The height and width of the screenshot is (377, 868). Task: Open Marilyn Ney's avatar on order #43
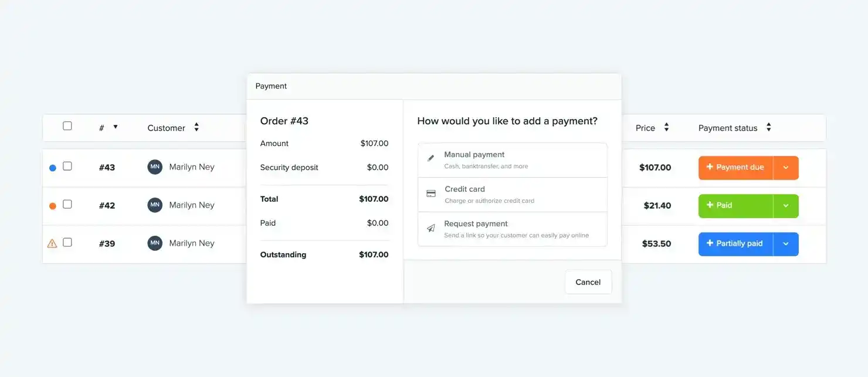(x=154, y=167)
